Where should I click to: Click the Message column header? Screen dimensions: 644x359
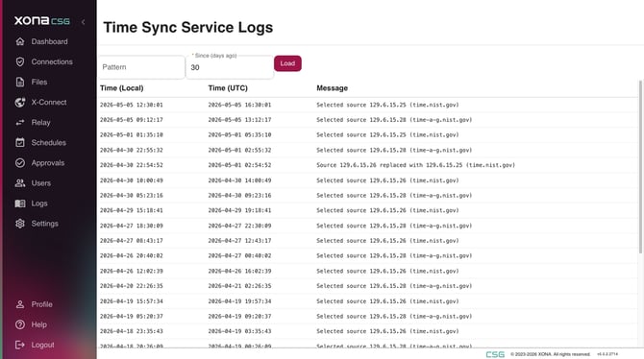332,88
